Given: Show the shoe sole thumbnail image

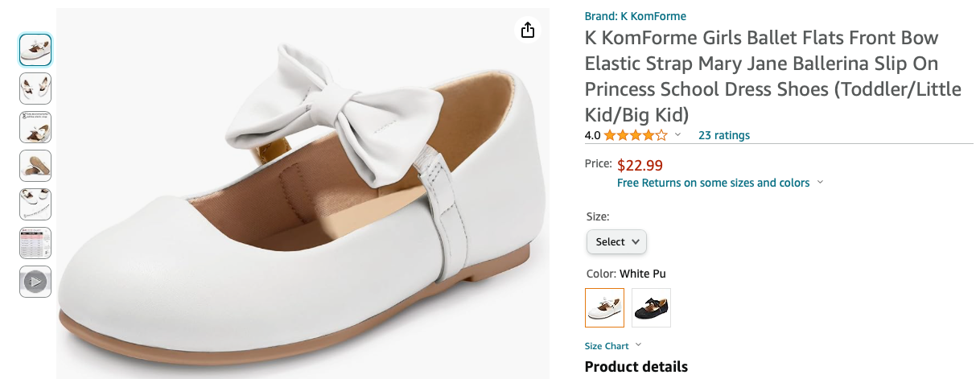Looking at the screenshot, I should 35,165.
